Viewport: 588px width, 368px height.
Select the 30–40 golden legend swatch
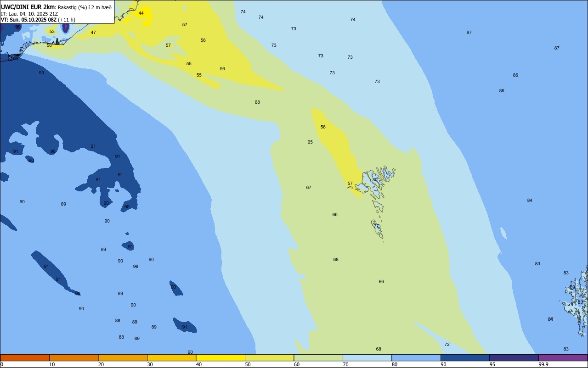[171, 357]
